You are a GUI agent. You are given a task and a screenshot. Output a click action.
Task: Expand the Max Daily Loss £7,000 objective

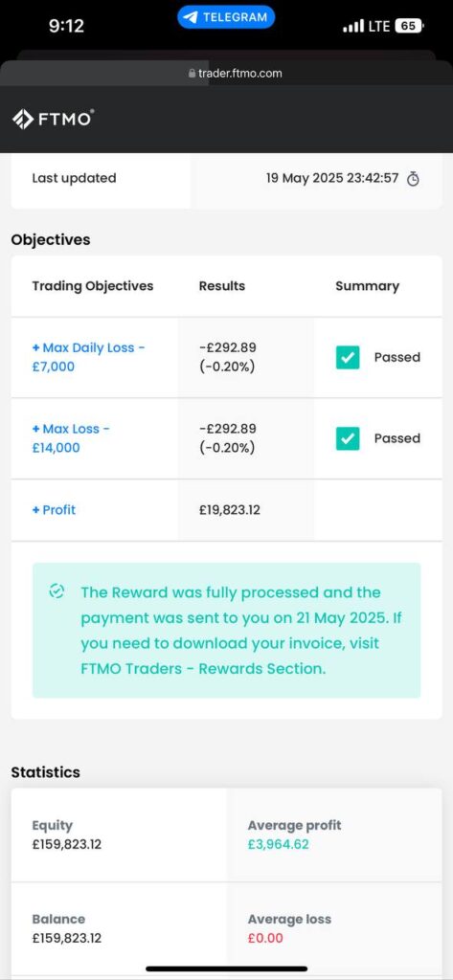click(88, 357)
